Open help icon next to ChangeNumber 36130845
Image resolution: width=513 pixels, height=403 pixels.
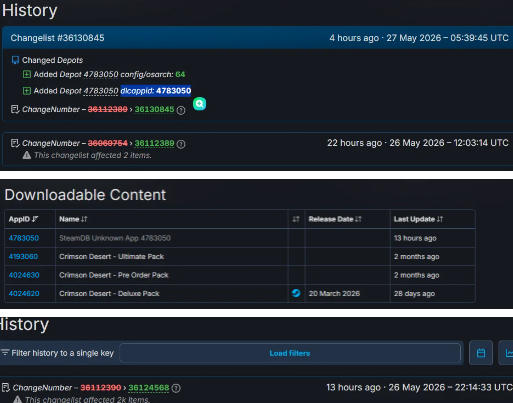[x=181, y=110]
